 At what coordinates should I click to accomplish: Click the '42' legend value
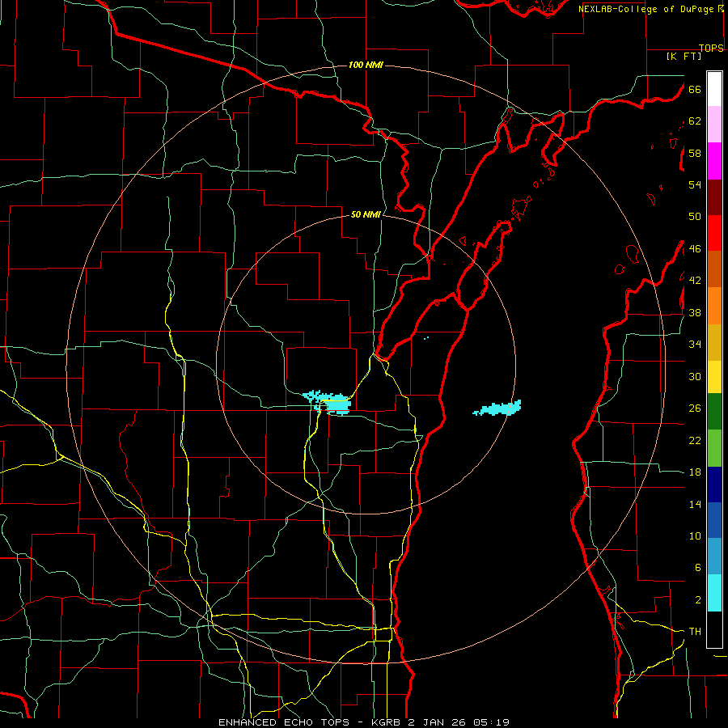pos(695,281)
